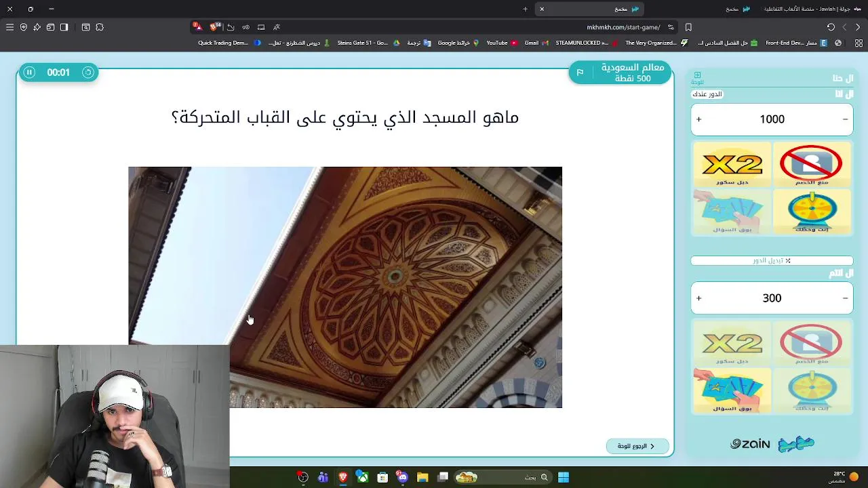Open the Windows Start menu

tap(564, 477)
